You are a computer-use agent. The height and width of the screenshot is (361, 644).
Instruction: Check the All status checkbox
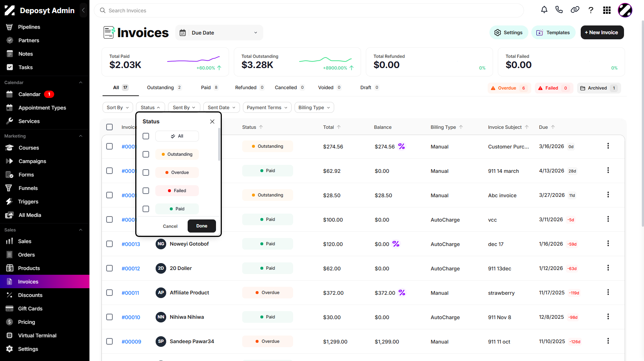coord(146,136)
